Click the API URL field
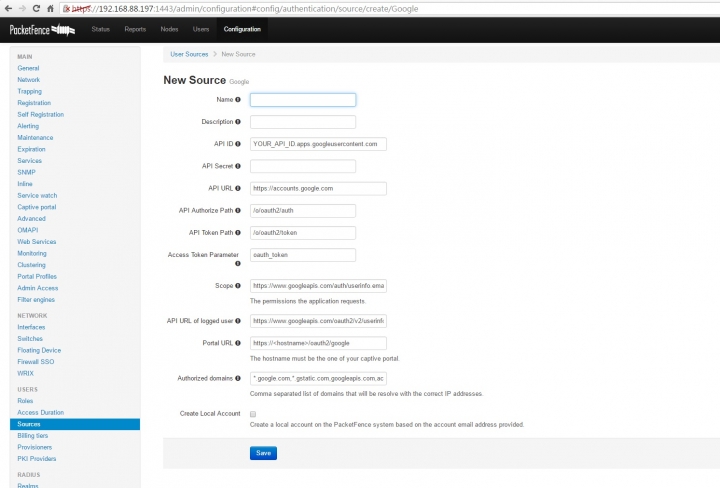 [x=318, y=188]
